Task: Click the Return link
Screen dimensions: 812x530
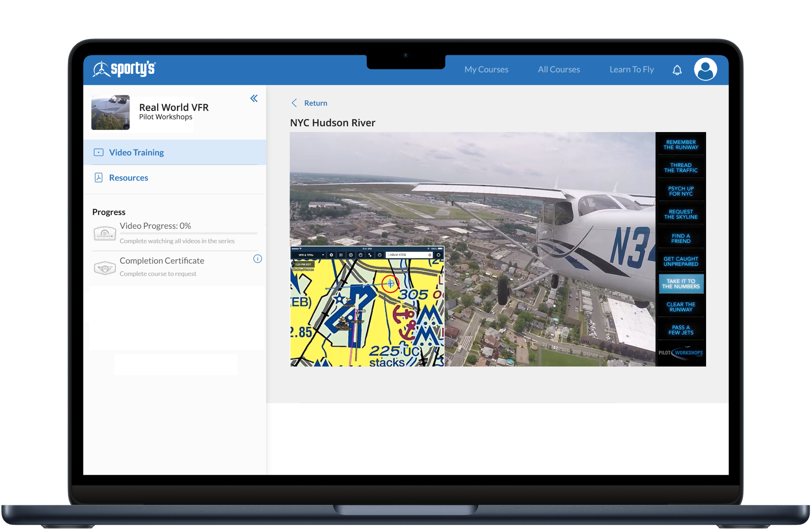Action: (316, 103)
